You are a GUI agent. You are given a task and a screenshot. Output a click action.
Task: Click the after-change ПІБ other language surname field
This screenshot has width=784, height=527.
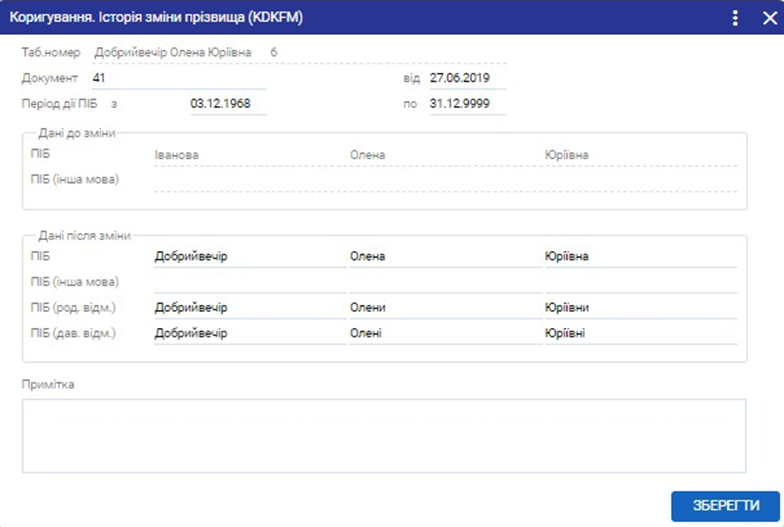[x=249, y=283]
